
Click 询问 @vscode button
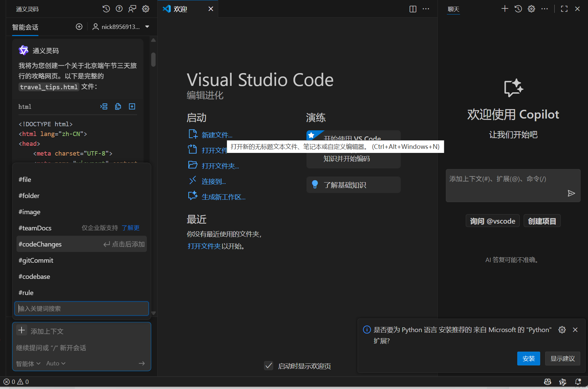tap(493, 221)
